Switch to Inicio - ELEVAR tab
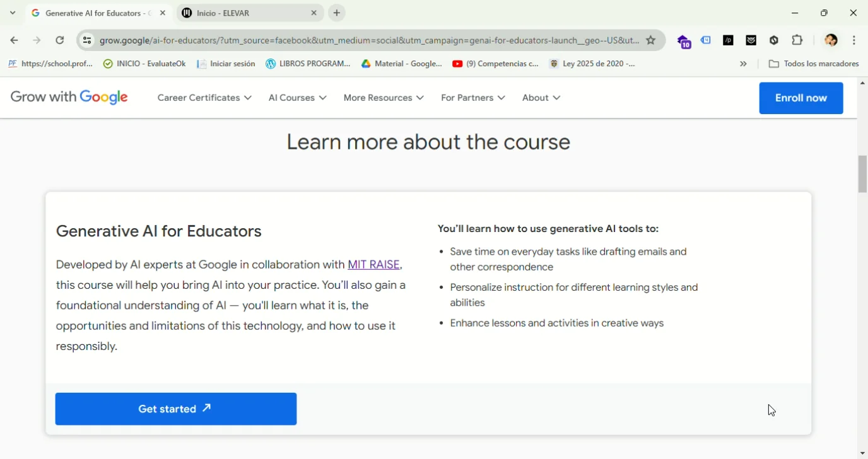Screen dimensions: 868x459 250,13
